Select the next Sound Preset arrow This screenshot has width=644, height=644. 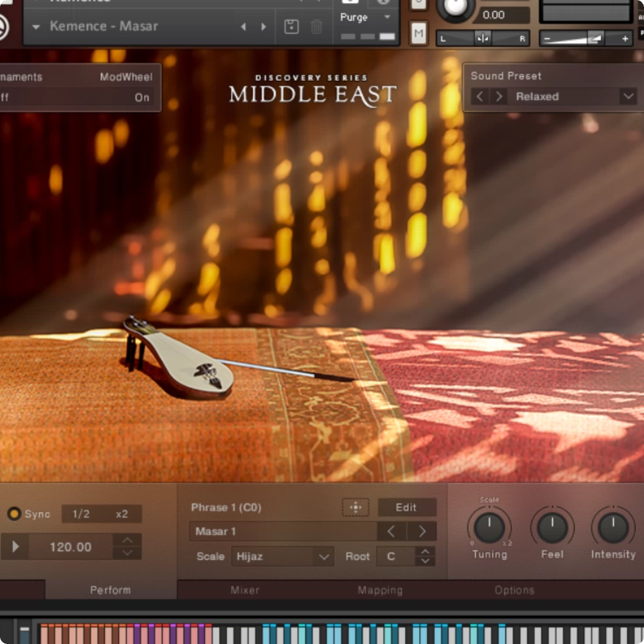tap(499, 97)
